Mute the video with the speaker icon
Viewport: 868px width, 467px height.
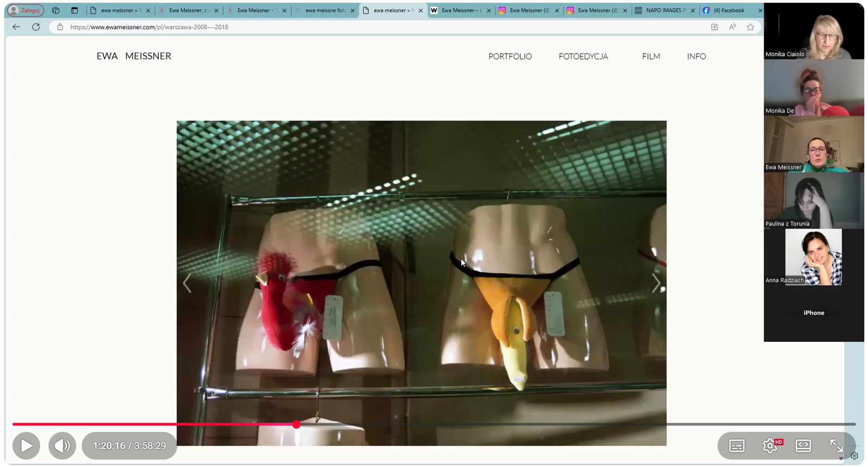[x=62, y=446]
